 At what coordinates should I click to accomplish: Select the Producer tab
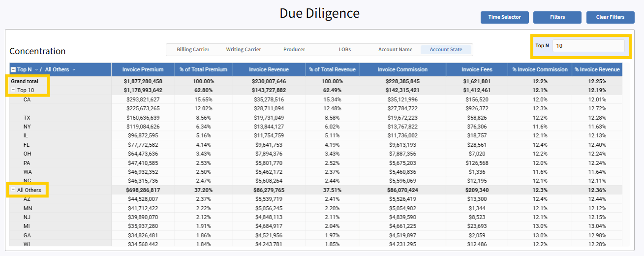click(294, 50)
